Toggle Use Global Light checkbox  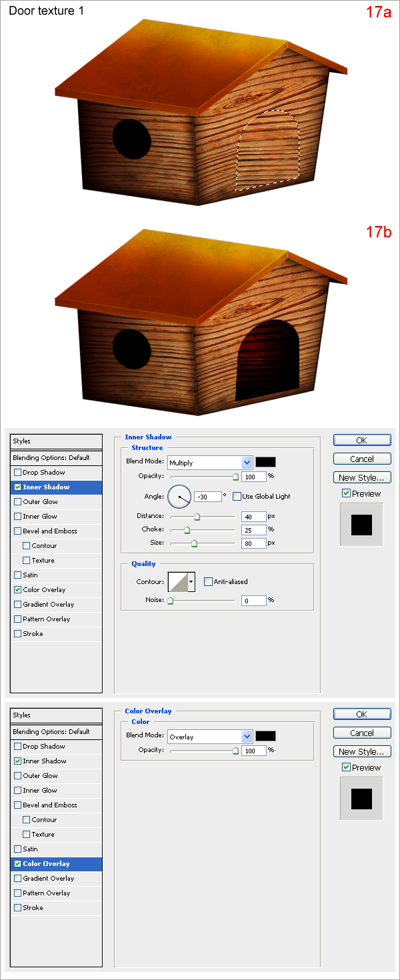coord(237,496)
